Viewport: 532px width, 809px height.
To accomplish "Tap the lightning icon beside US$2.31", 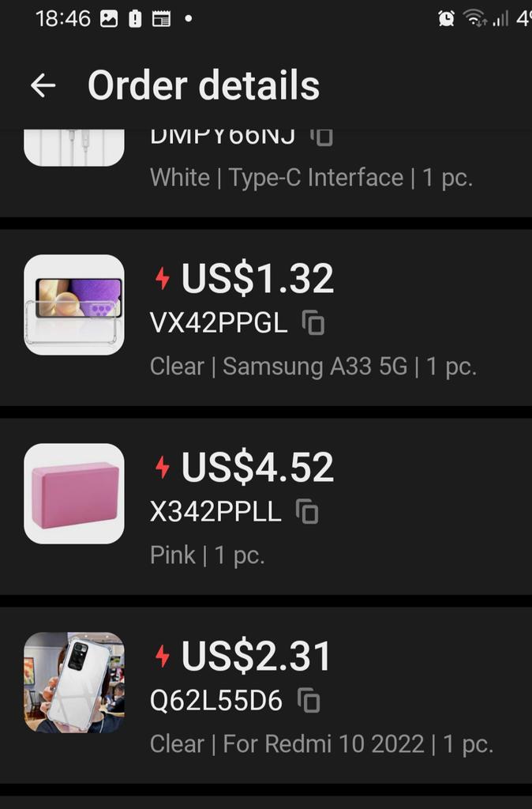I will coord(163,657).
